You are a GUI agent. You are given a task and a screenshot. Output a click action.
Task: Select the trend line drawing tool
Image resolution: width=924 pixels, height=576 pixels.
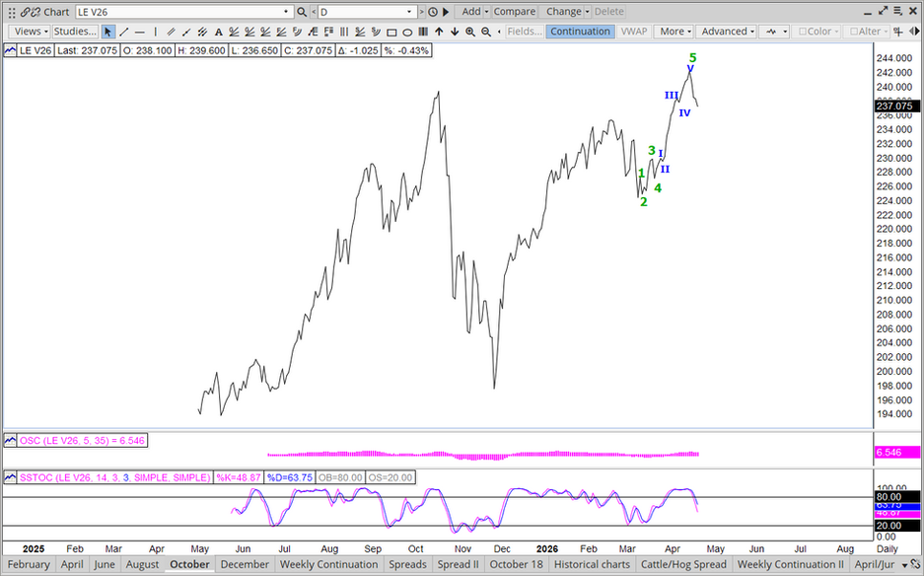(x=123, y=32)
